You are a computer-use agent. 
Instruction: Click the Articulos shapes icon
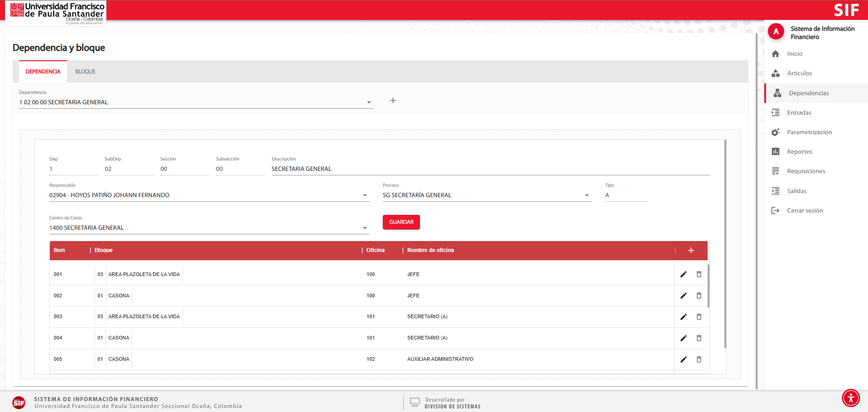[x=776, y=73]
